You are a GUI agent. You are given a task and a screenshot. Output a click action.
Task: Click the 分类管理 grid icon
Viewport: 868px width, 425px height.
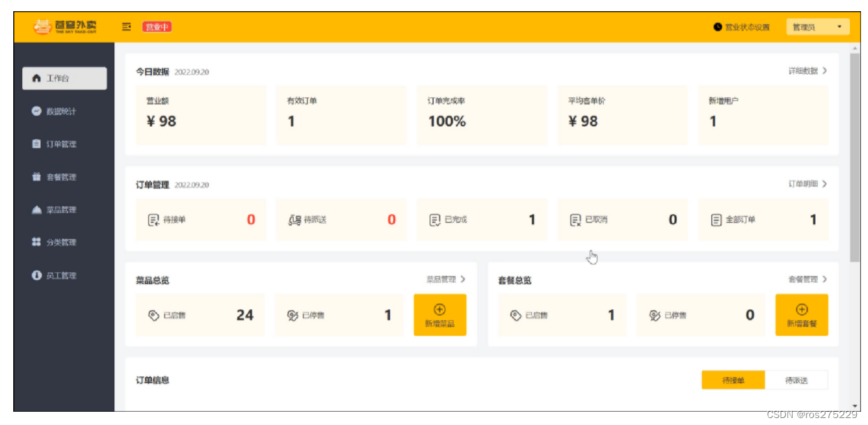coord(37,242)
